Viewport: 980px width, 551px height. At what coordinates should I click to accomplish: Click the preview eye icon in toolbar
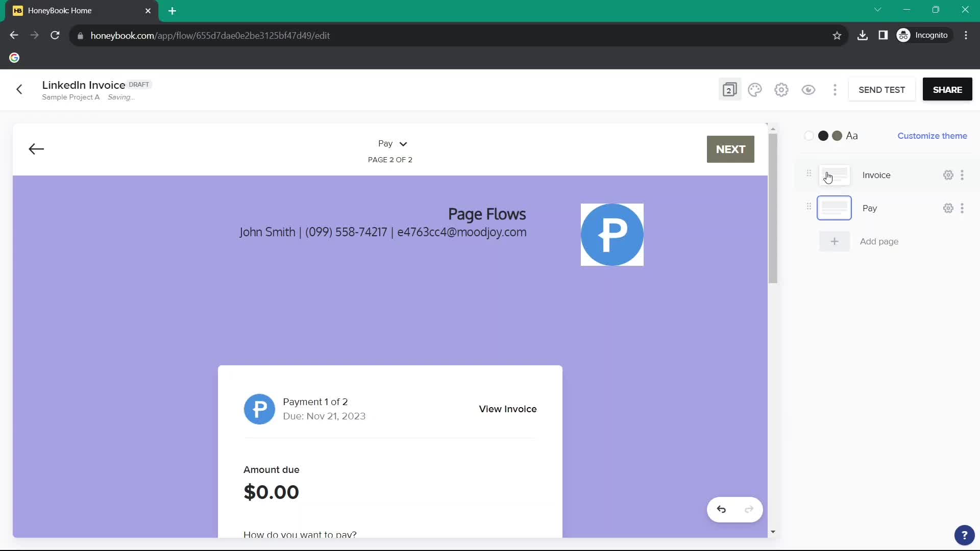(x=808, y=89)
